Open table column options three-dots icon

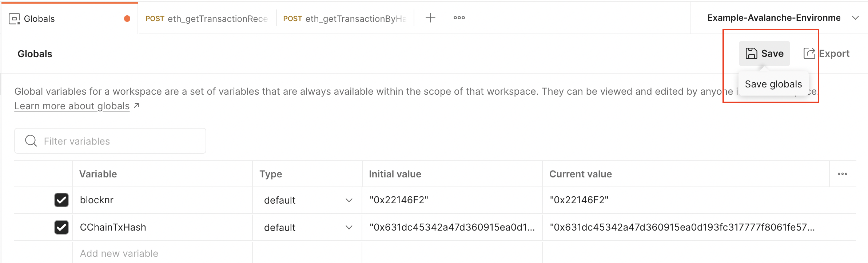(x=843, y=174)
